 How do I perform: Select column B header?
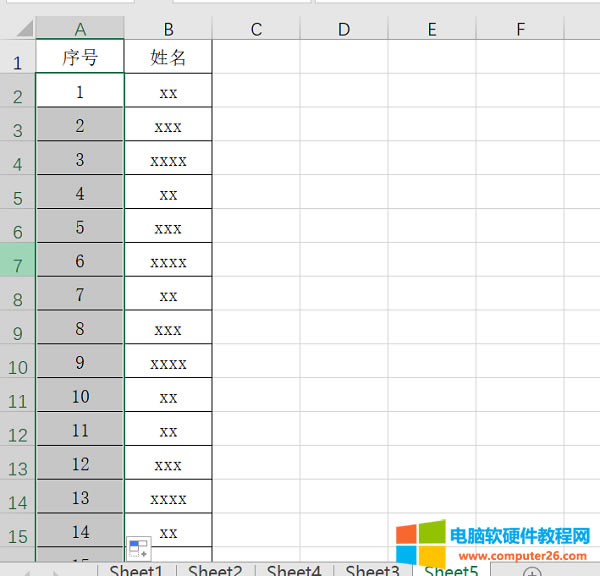[168, 29]
